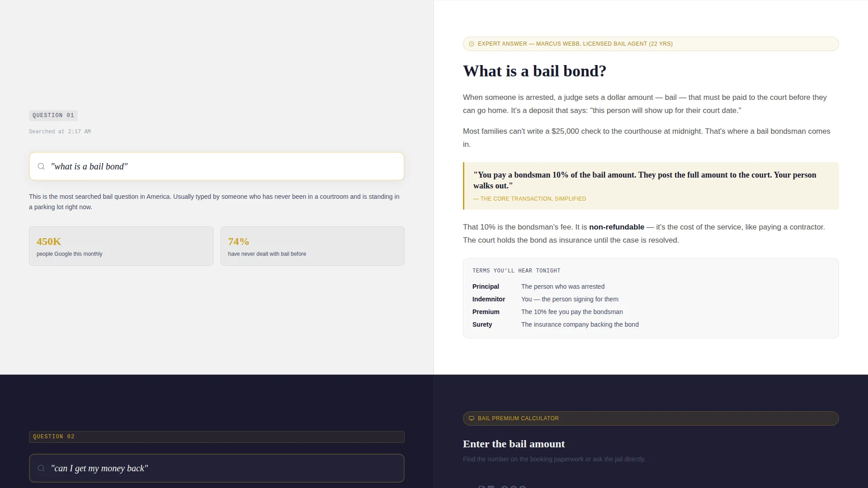Select the Surety term row
The width and height of the screenshot is (868, 488).
pyautogui.click(x=651, y=324)
